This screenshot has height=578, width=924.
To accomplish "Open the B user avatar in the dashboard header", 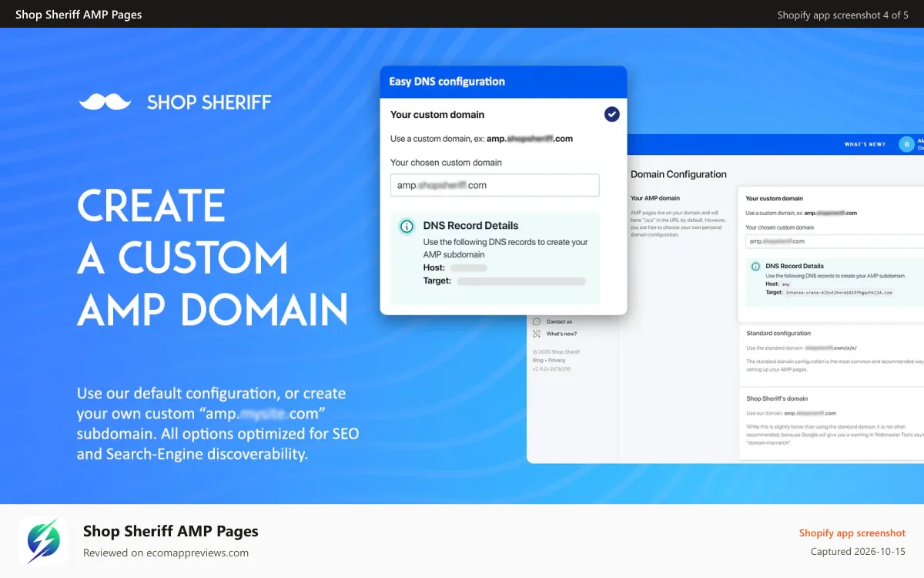I will (907, 144).
